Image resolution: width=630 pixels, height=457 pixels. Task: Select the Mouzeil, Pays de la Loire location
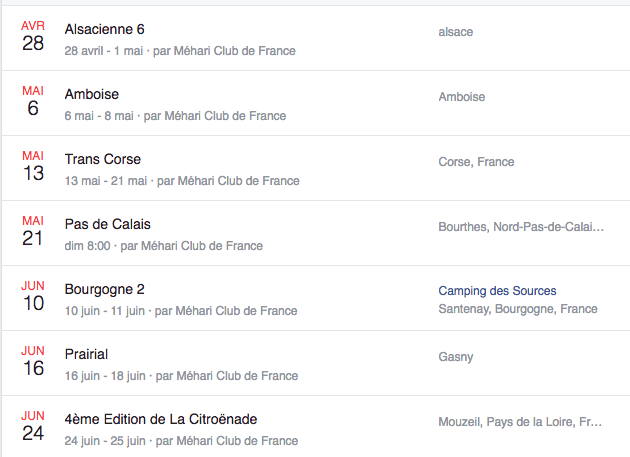click(520, 422)
